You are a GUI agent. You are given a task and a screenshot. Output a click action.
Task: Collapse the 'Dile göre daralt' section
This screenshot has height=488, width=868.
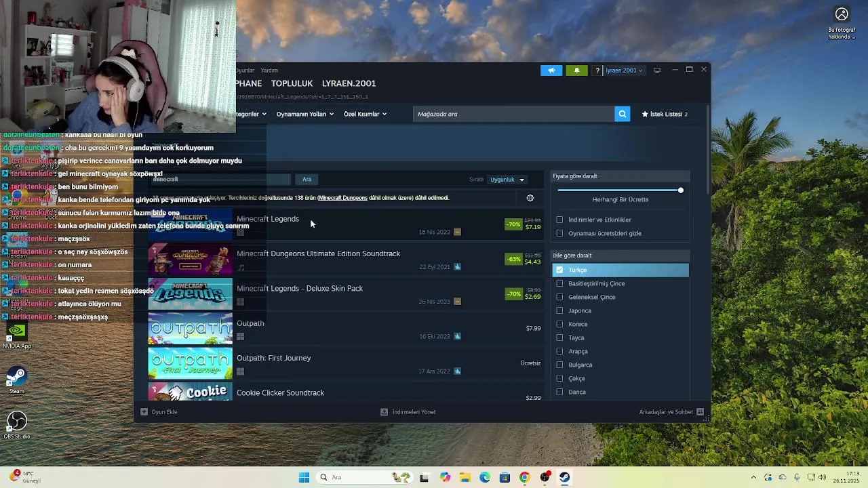(620, 256)
